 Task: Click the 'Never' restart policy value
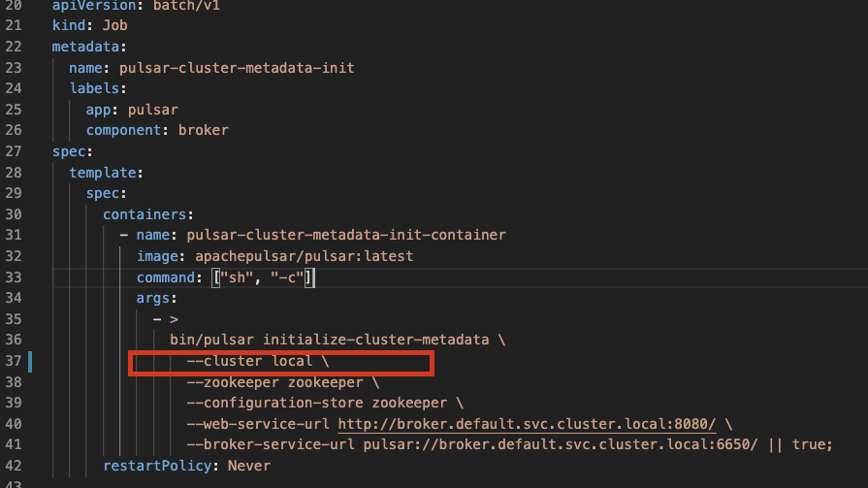click(x=249, y=466)
